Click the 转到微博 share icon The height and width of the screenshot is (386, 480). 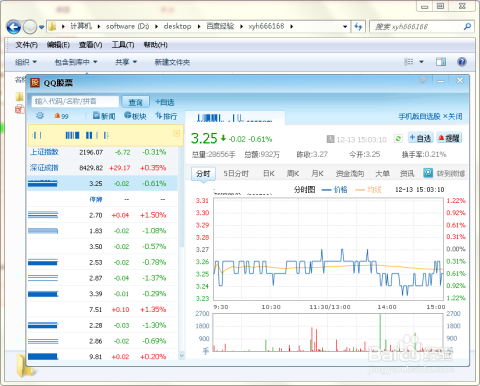click(428, 173)
